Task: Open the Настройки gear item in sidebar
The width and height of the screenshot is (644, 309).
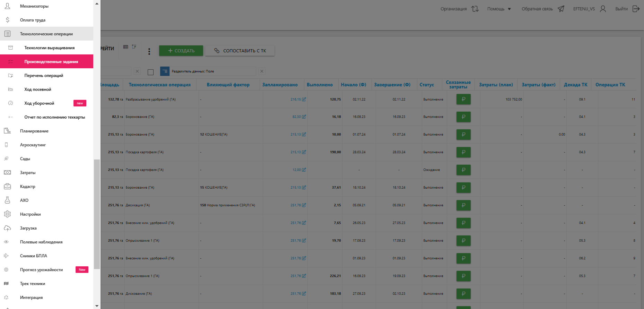Action: pos(31,214)
